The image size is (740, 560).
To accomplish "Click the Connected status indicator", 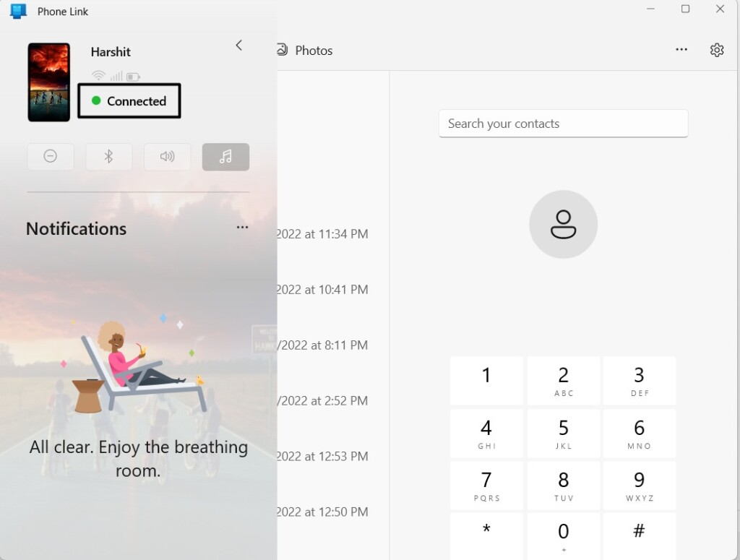I will click(129, 101).
